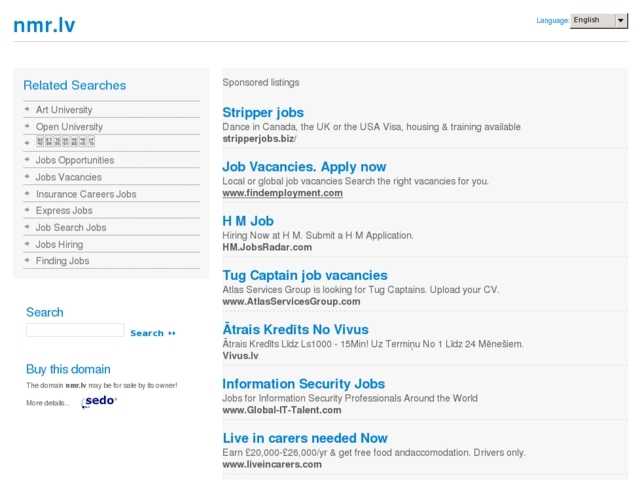Open Insurance Careers Jobs related search

[x=86, y=194]
